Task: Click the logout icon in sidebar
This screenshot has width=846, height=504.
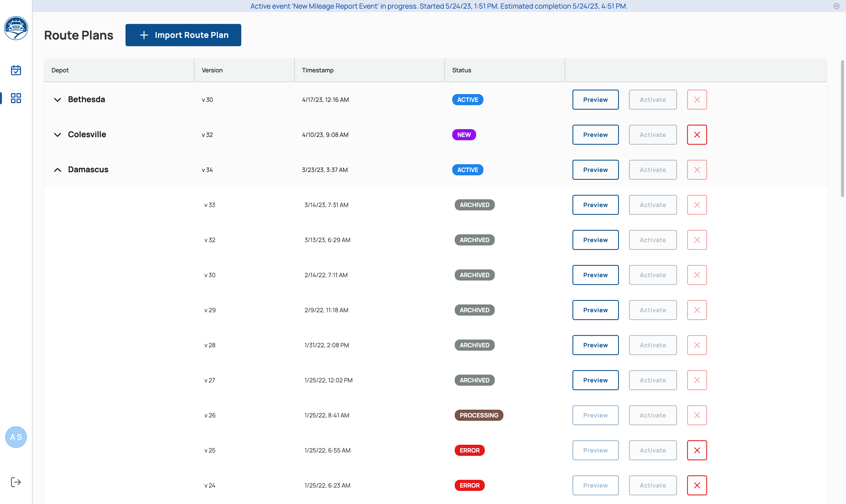Action: 16,482
